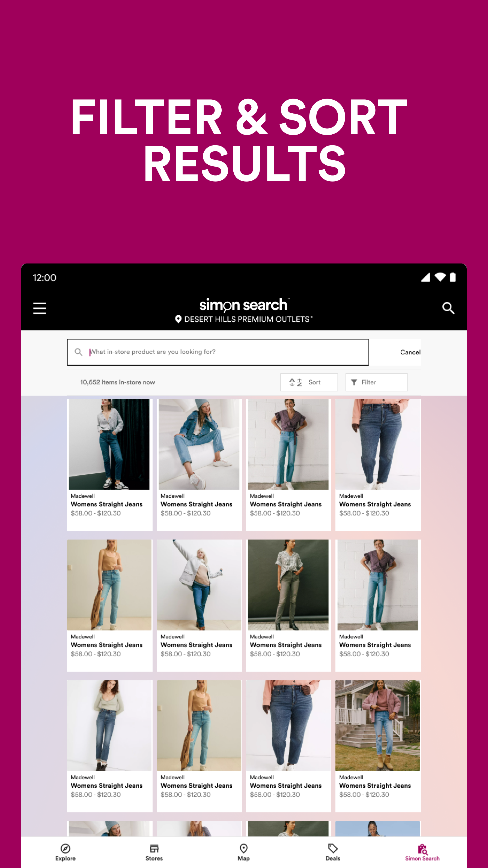Switch to the Stores tab
The width and height of the screenshot is (488, 868).
tap(154, 852)
